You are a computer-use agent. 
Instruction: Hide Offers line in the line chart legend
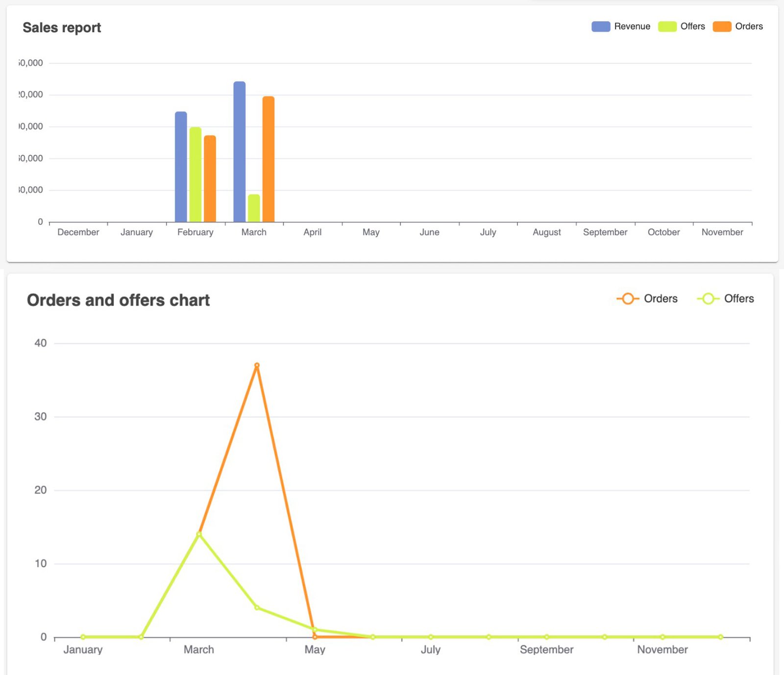tap(725, 299)
